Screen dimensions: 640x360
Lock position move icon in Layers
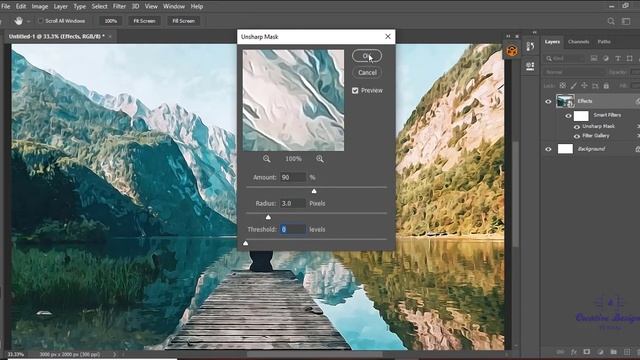coord(584,86)
